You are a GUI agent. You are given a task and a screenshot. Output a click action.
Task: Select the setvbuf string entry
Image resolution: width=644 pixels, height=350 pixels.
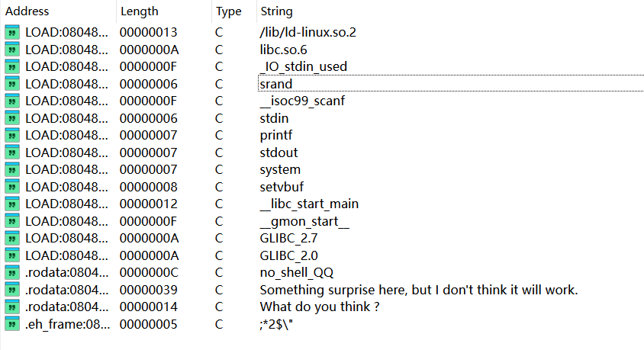[282, 187]
